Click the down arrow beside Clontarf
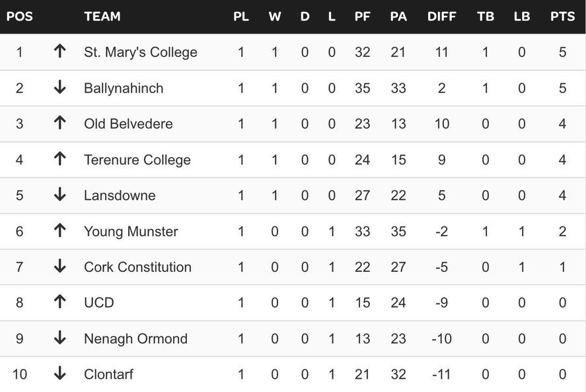The height and width of the screenshot is (392, 586). pos(59,374)
